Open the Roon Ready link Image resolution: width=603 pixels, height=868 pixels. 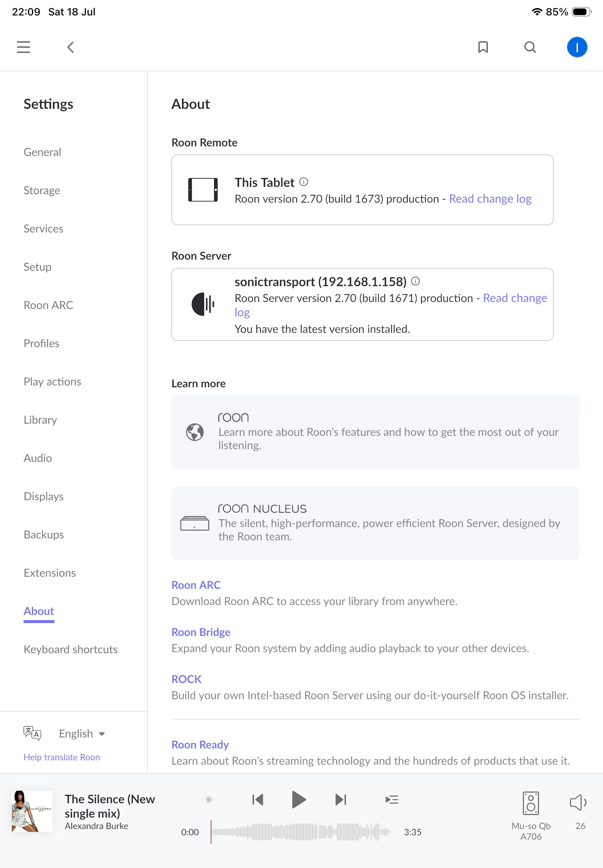tap(200, 744)
